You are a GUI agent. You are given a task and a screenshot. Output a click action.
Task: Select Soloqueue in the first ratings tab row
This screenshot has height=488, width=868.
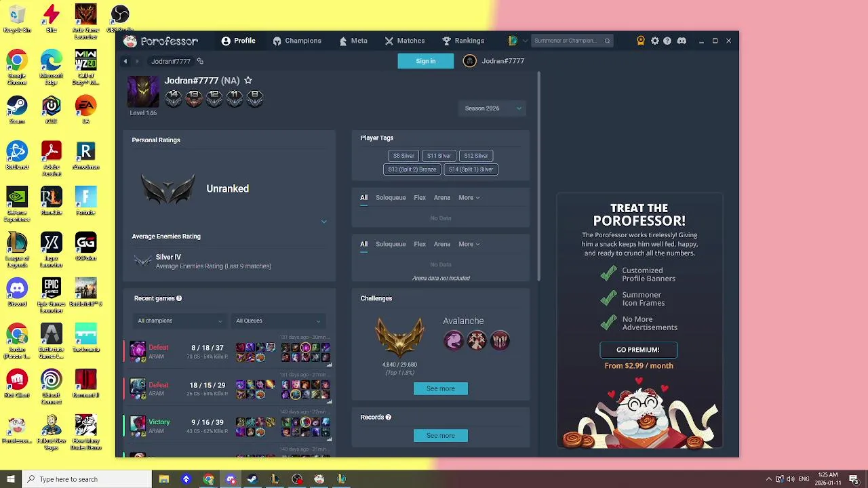[391, 197]
